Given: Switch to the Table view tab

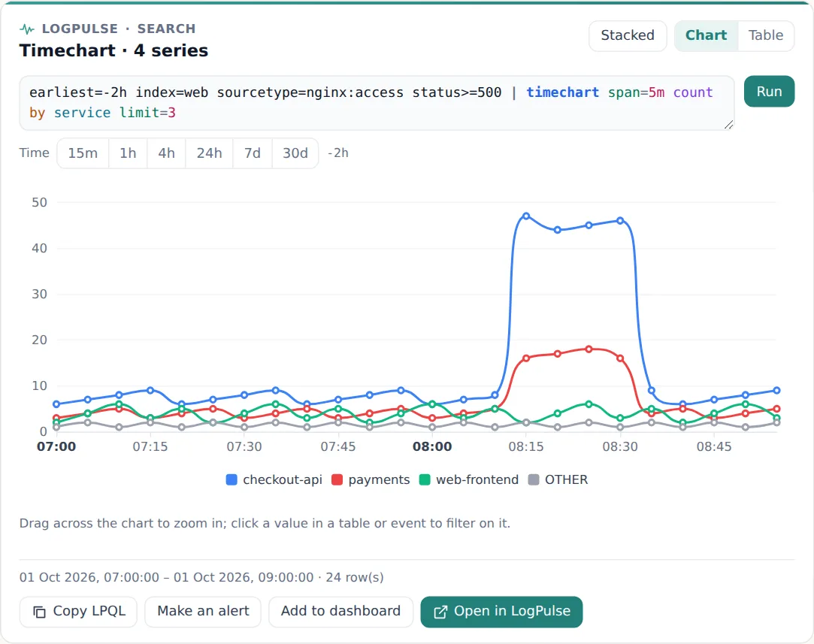Looking at the screenshot, I should point(766,35).
